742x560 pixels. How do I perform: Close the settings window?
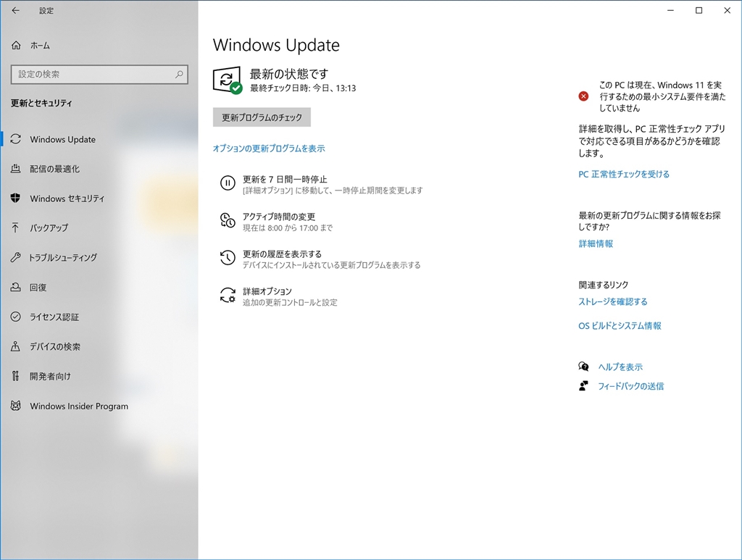(x=728, y=10)
